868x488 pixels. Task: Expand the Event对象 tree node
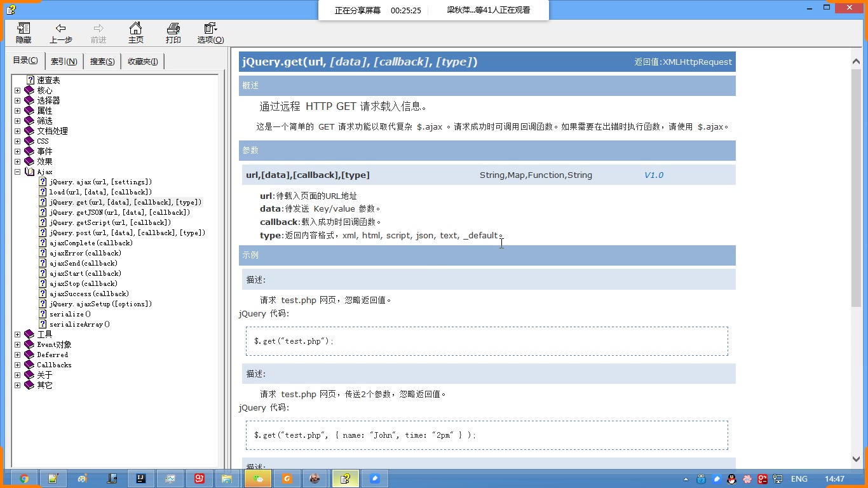(x=18, y=344)
